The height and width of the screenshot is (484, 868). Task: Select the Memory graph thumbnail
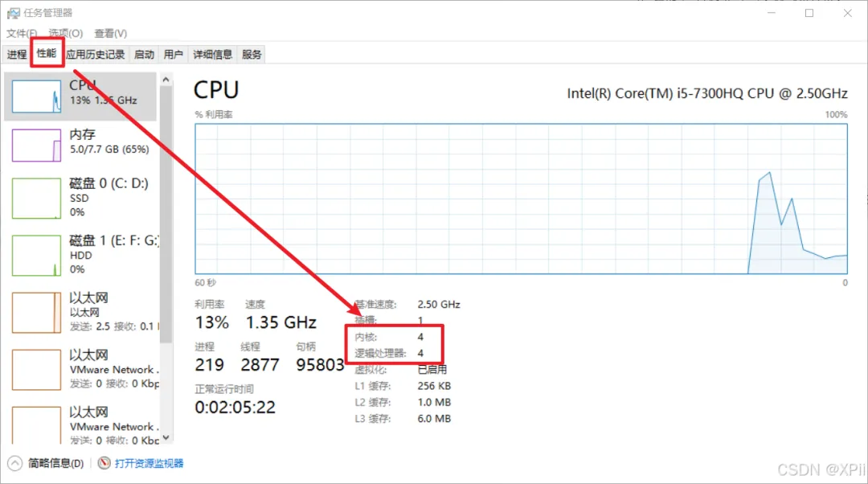click(x=36, y=145)
